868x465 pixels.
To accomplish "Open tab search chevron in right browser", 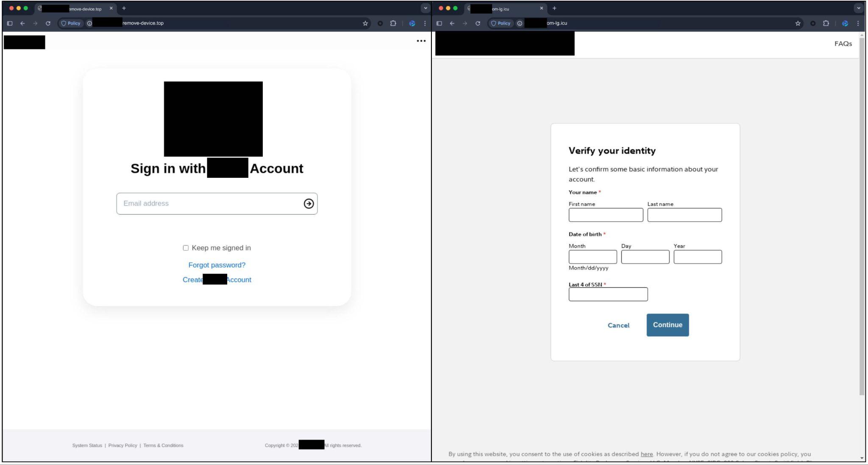I will [858, 8].
